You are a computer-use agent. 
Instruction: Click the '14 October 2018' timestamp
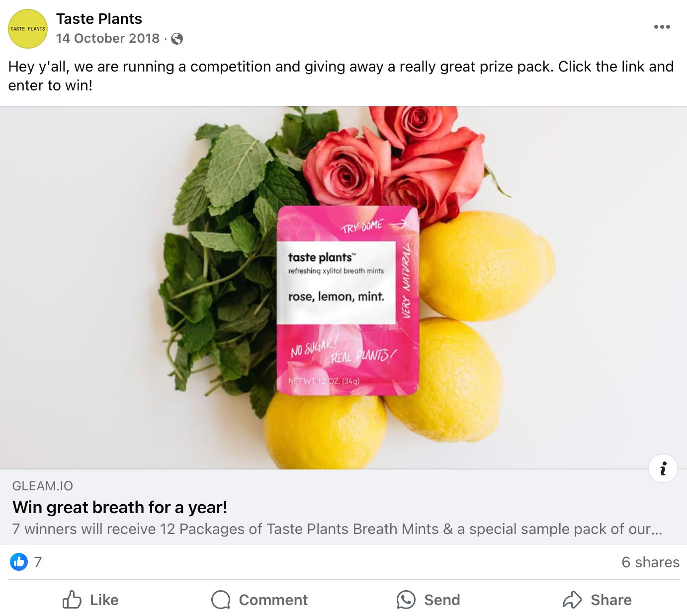[109, 38]
